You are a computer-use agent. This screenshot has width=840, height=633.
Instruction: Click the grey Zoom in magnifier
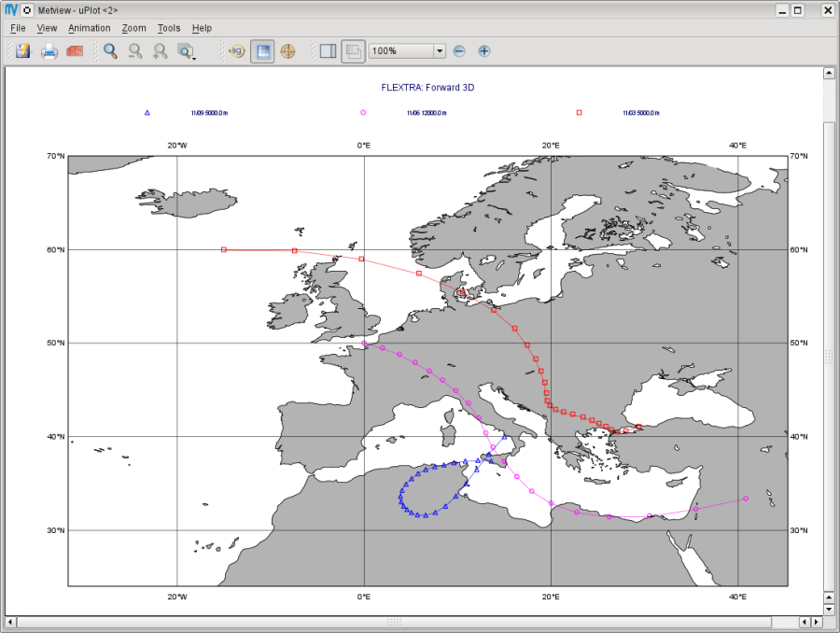(x=160, y=51)
